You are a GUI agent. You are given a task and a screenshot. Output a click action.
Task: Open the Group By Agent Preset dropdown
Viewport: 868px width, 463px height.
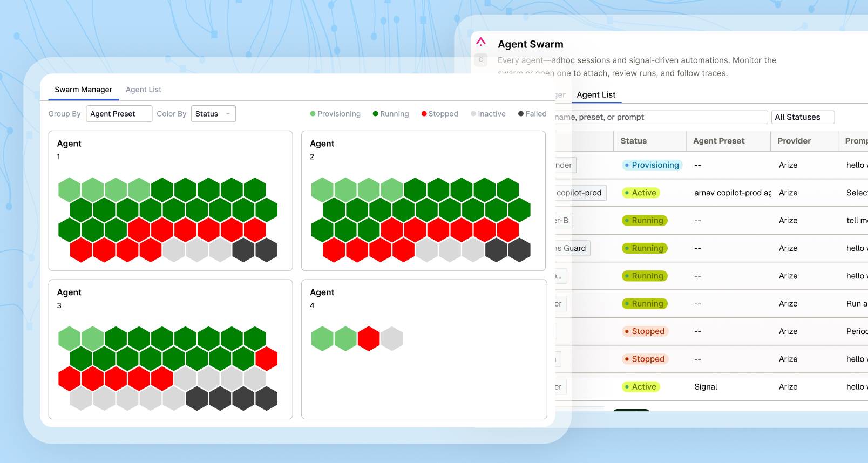(119, 114)
